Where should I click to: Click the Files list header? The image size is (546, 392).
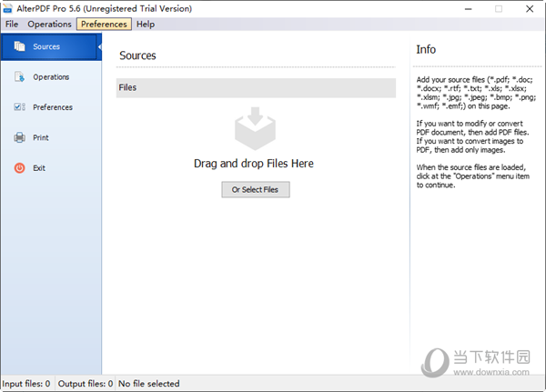(x=256, y=87)
